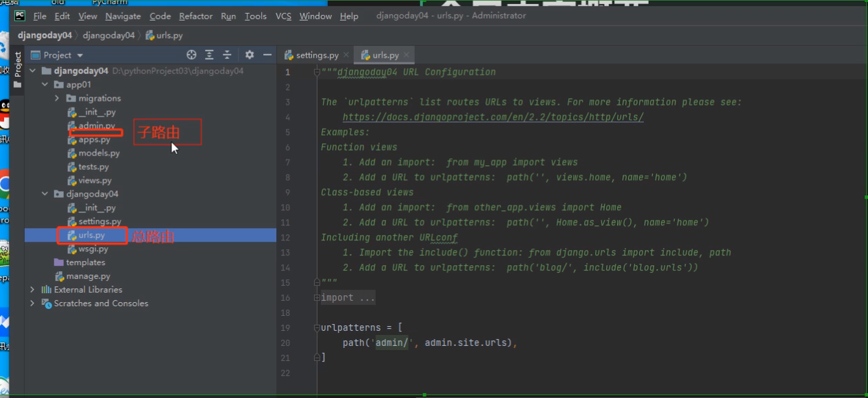The width and height of the screenshot is (868, 398).
Task: Open the Code menu
Action: tap(160, 16)
